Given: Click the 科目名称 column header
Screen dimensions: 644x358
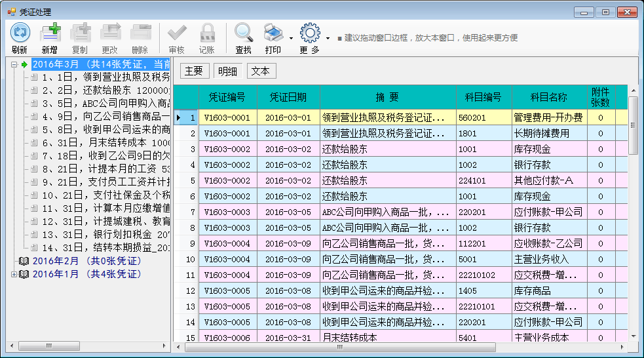Looking at the screenshot, I should click(x=548, y=97).
